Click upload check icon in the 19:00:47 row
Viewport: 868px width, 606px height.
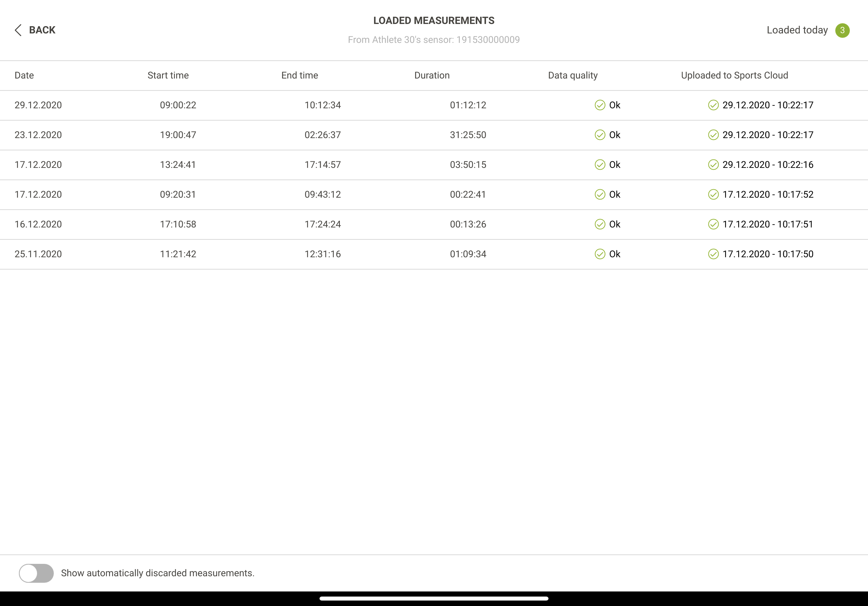click(714, 135)
